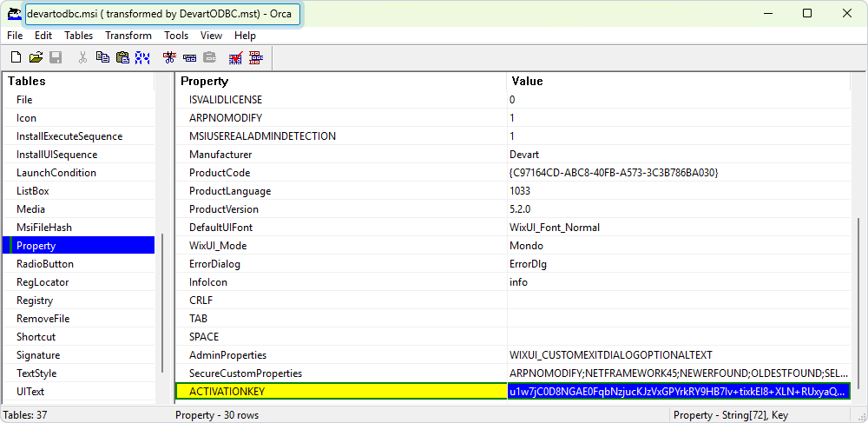Select the RegLocator table

pos(79,282)
